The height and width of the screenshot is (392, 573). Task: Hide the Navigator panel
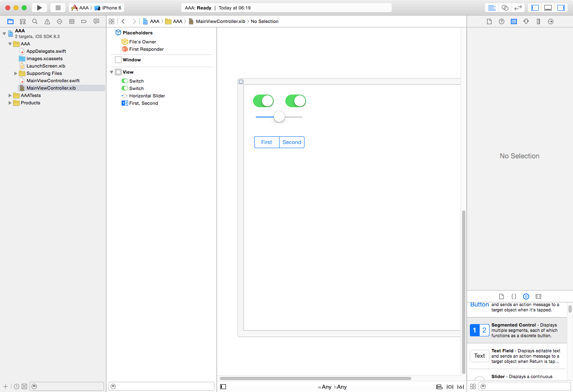(535, 8)
